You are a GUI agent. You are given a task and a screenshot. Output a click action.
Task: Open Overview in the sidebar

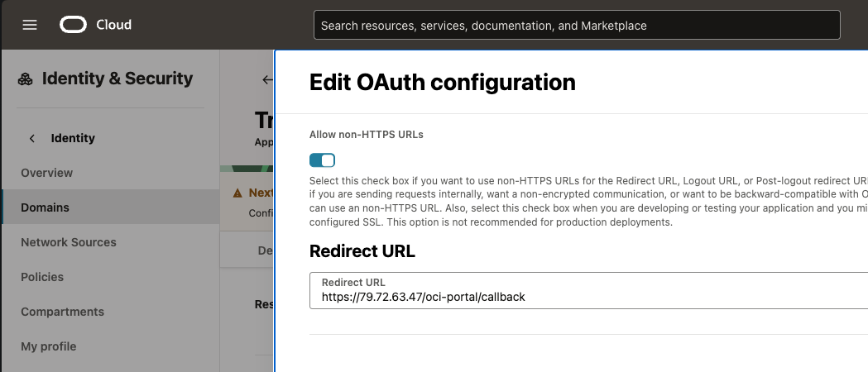click(47, 173)
